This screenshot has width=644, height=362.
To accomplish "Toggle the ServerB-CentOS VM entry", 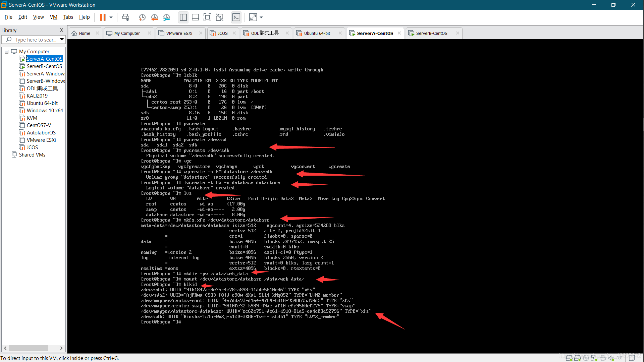I will [x=44, y=66].
